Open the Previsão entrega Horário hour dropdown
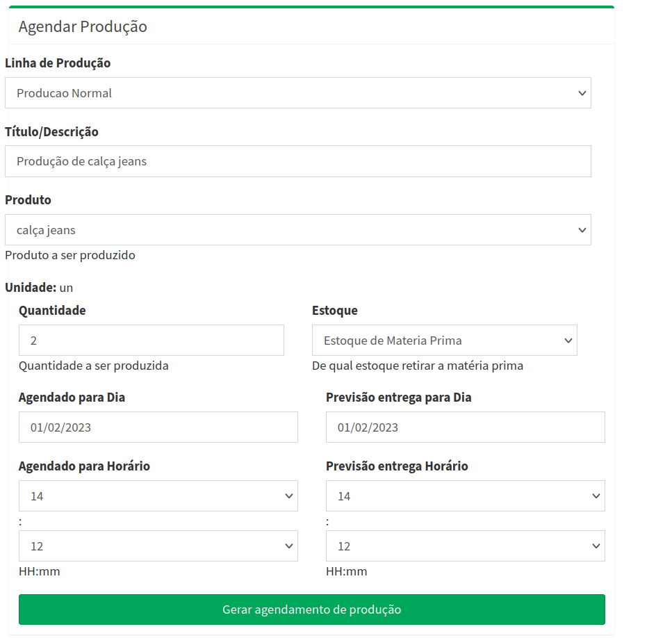This screenshot has width=672, height=638. click(465, 496)
